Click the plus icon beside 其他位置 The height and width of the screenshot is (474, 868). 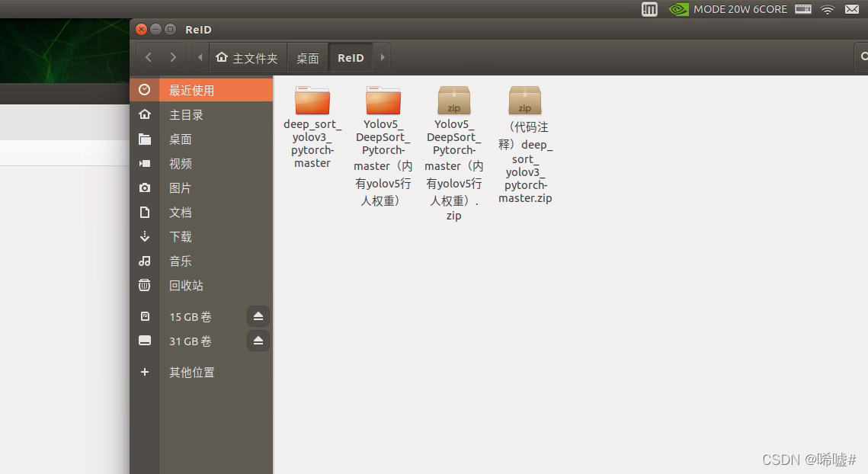point(145,372)
